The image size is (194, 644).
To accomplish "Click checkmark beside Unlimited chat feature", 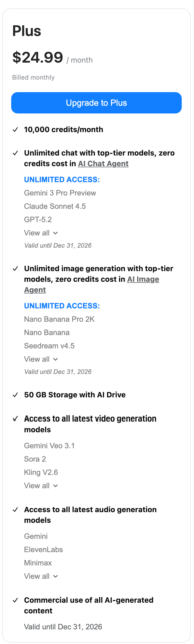I will 15,153.
